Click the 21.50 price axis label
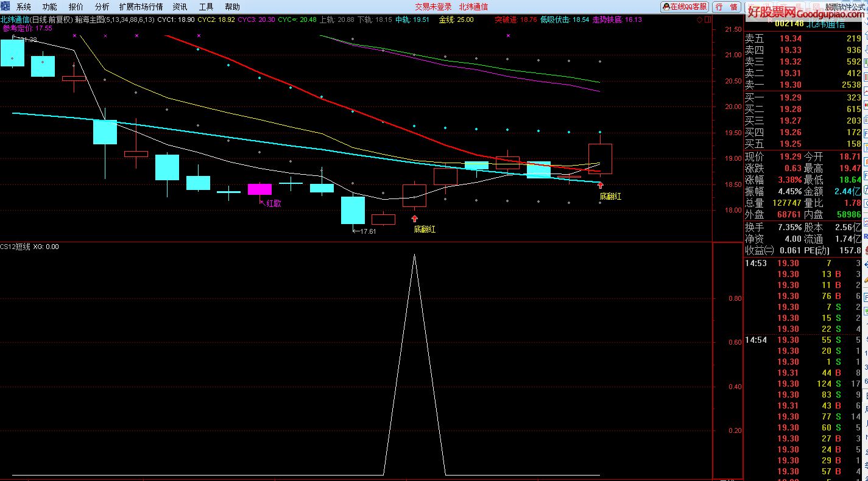The width and height of the screenshot is (868, 481). tap(733, 30)
